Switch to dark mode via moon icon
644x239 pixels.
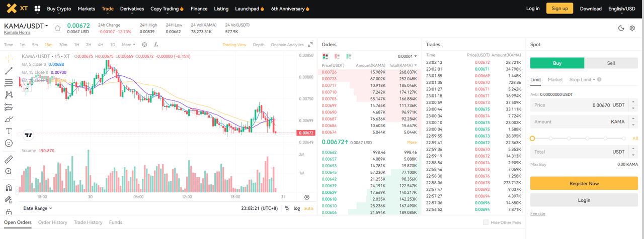click(621, 28)
